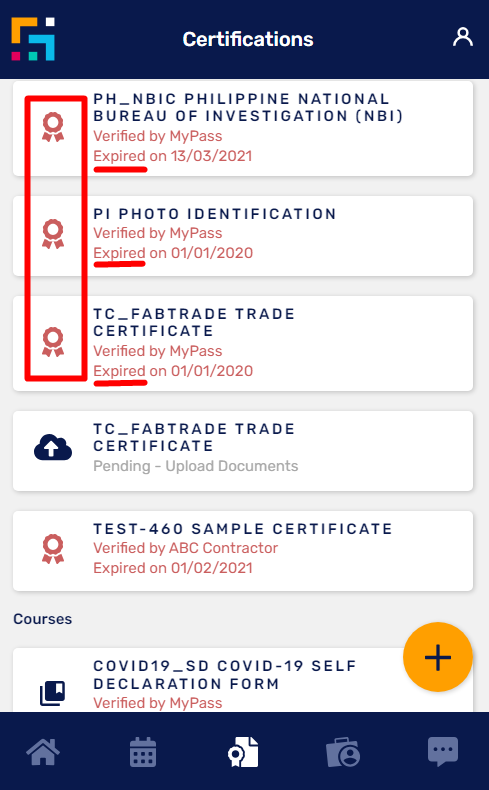Select the certifications tab icon in bottom bar
This screenshot has width=489, height=790.
[243, 752]
